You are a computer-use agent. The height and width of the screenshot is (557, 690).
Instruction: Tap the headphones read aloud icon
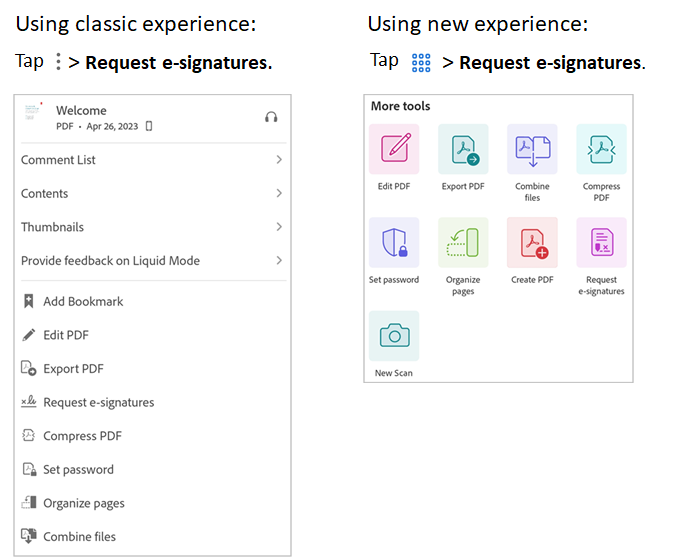[x=271, y=117]
